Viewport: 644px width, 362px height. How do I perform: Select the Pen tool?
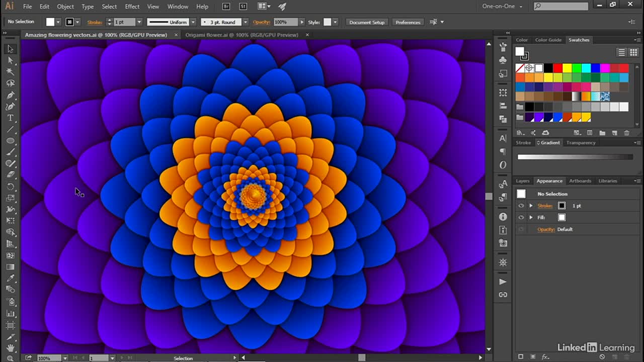(11, 95)
